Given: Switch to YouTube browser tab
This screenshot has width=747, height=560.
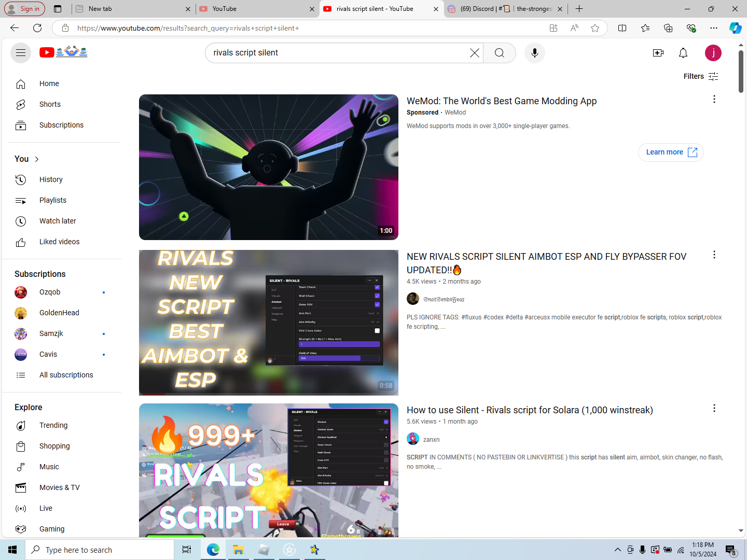Looking at the screenshot, I should pyautogui.click(x=257, y=9).
